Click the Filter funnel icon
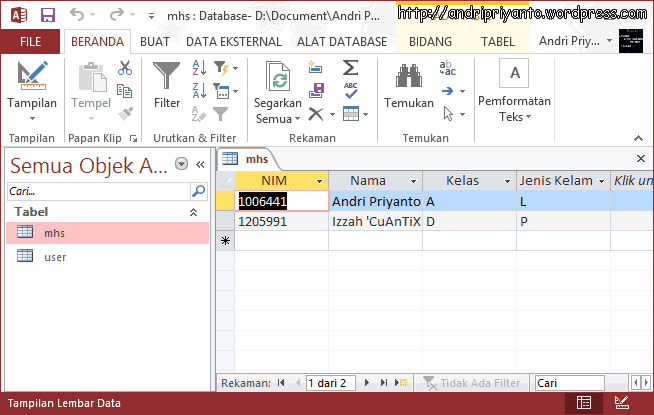Viewport: 654px width, 415px height. click(167, 76)
